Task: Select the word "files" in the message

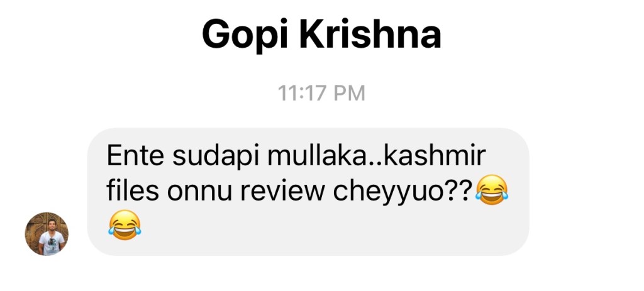Action: (x=132, y=191)
